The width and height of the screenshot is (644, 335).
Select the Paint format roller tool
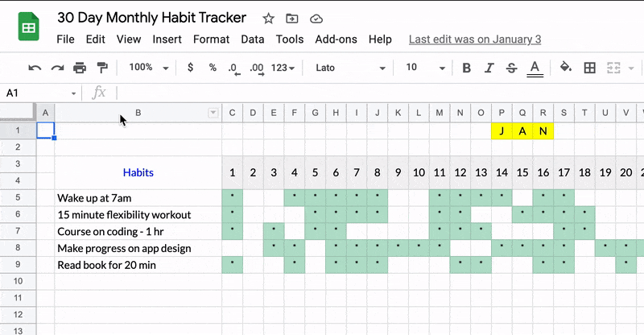click(102, 68)
